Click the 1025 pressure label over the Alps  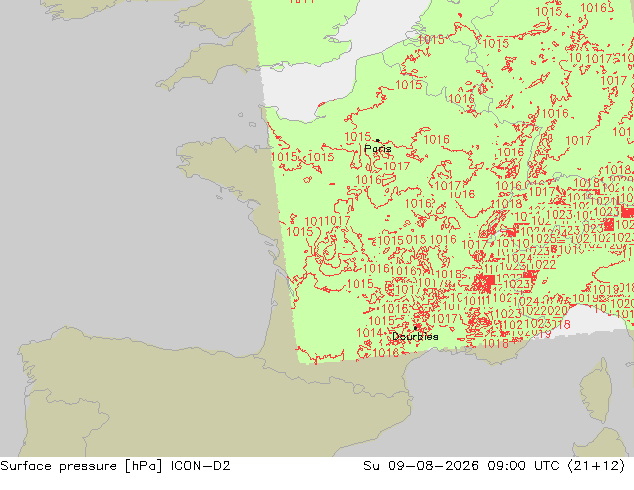(543, 239)
